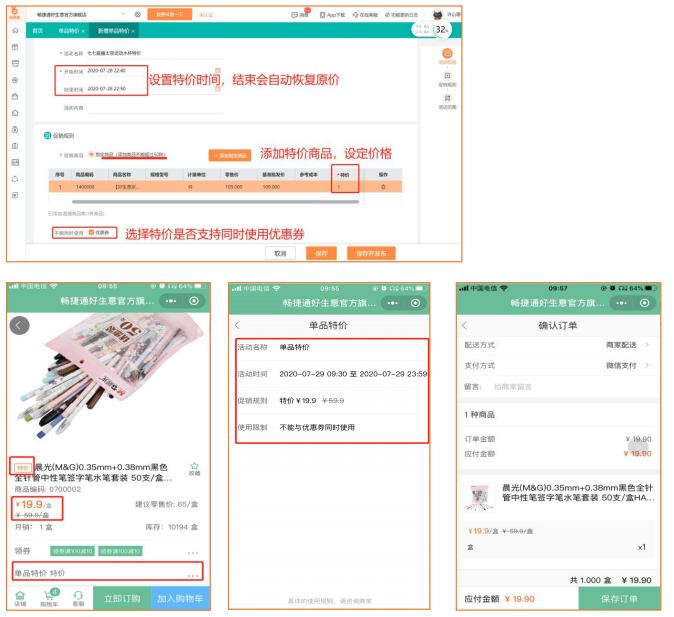Click the 取消 button

pos(280,254)
